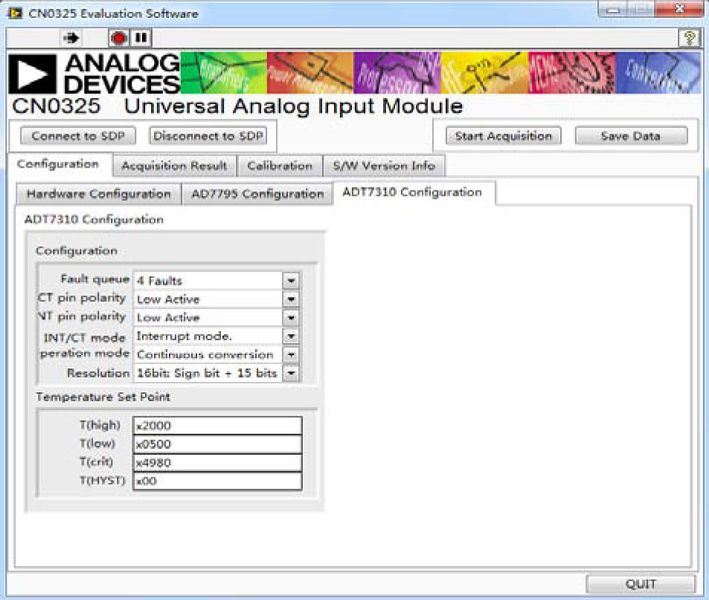Quit the application with QUIT button

[640, 584]
